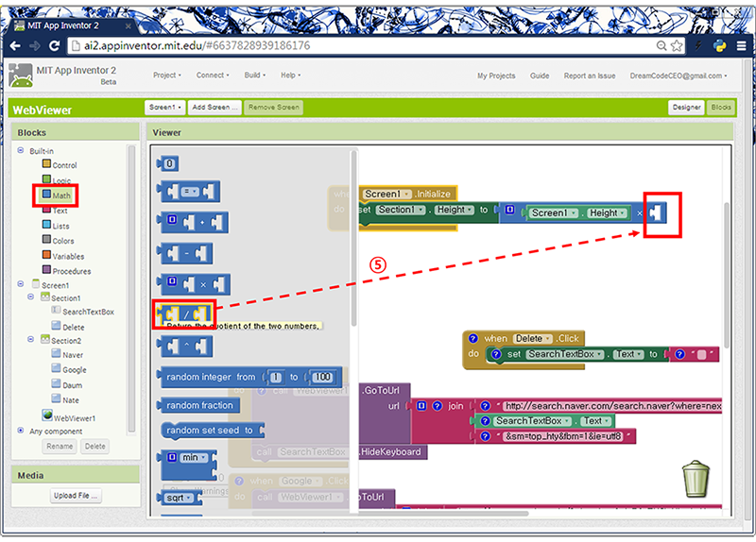Select the min block
The image size is (756, 542).
tap(187, 464)
